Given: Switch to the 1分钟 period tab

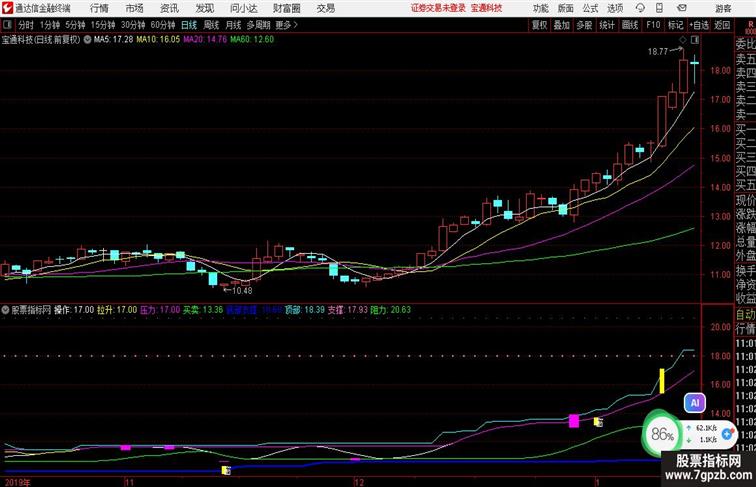Looking at the screenshot, I should pyautogui.click(x=50, y=25).
